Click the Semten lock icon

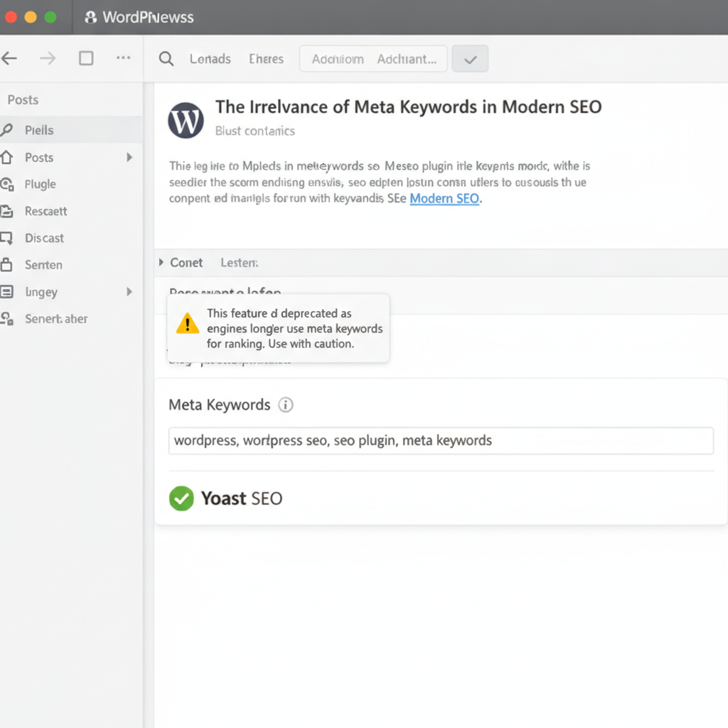click(x=6, y=264)
